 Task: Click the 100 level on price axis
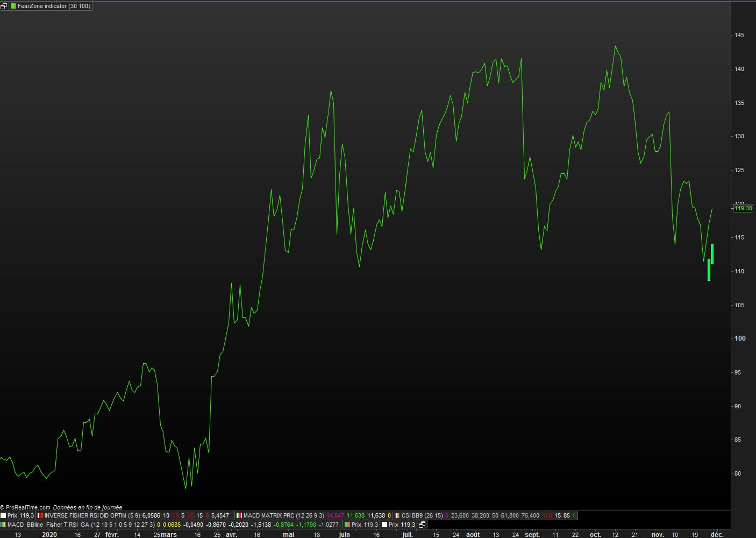pyautogui.click(x=740, y=338)
